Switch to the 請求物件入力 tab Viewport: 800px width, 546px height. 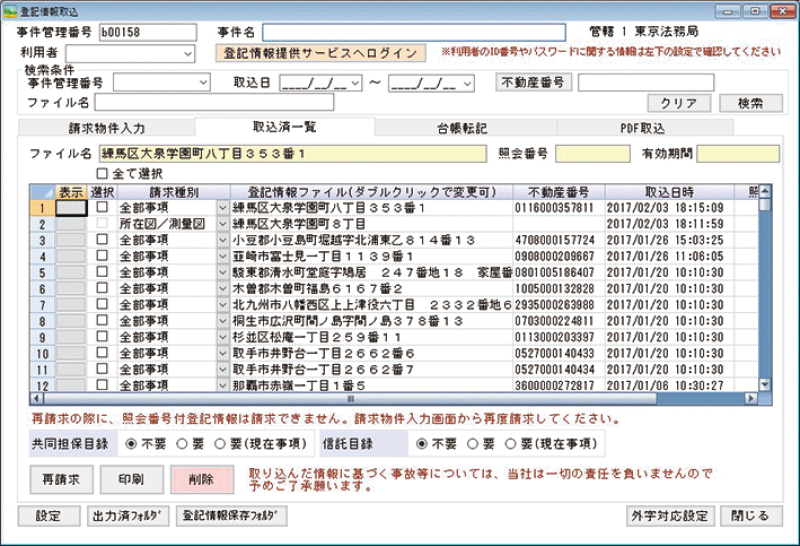(x=107, y=129)
